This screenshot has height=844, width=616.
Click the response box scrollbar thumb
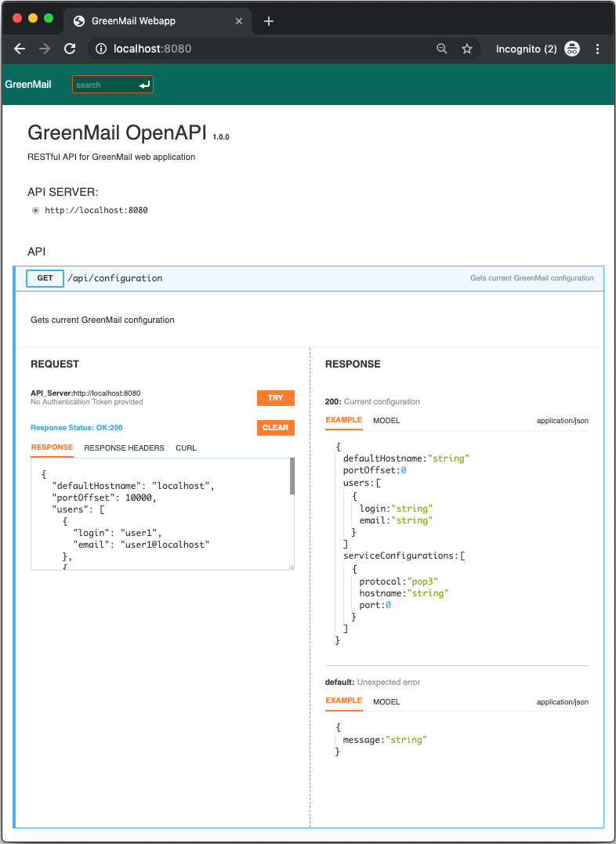point(292,476)
